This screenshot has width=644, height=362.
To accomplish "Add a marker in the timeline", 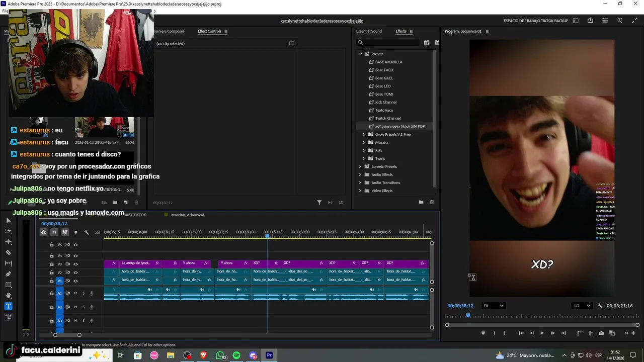I will pyautogui.click(x=75, y=232).
